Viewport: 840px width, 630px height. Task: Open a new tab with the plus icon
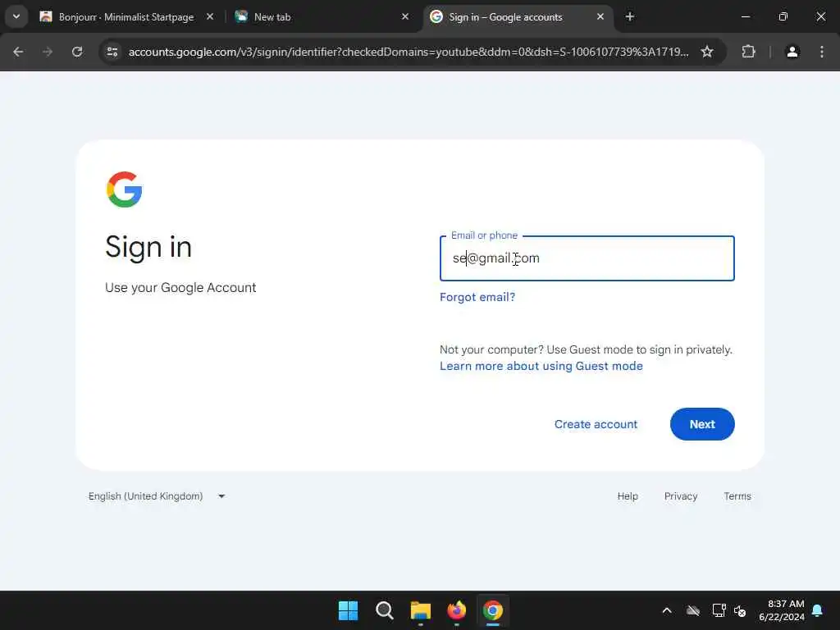pyautogui.click(x=630, y=16)
